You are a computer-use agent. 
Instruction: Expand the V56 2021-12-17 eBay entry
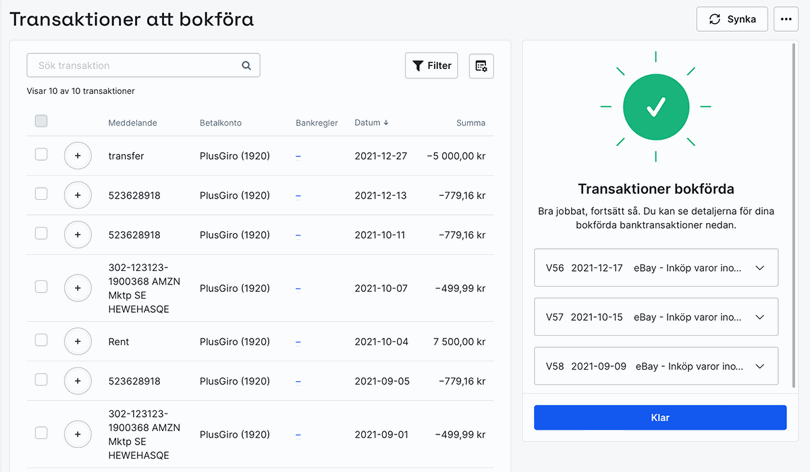click(759, 268)
